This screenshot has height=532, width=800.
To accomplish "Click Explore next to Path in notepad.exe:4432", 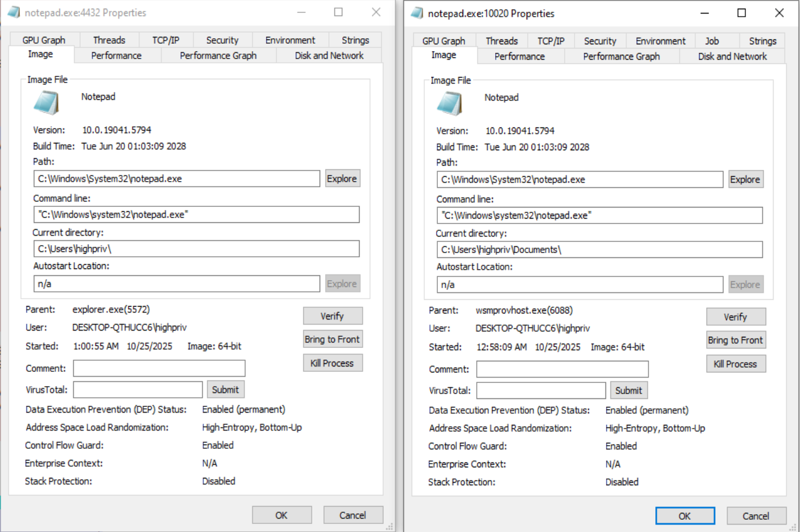I will tap(342, 179).
